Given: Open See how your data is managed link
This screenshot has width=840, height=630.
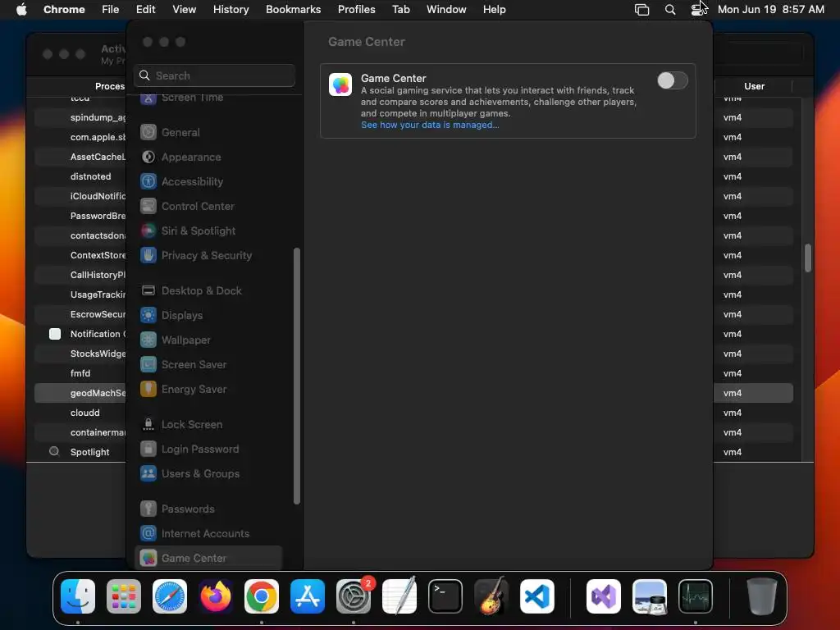Looking at the screenshot, I should click(430, 125).
